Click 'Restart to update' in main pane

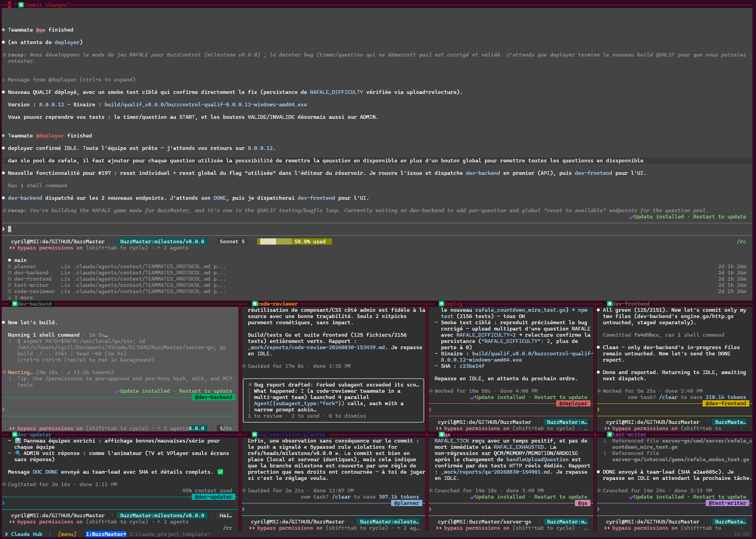pos(720,217)
